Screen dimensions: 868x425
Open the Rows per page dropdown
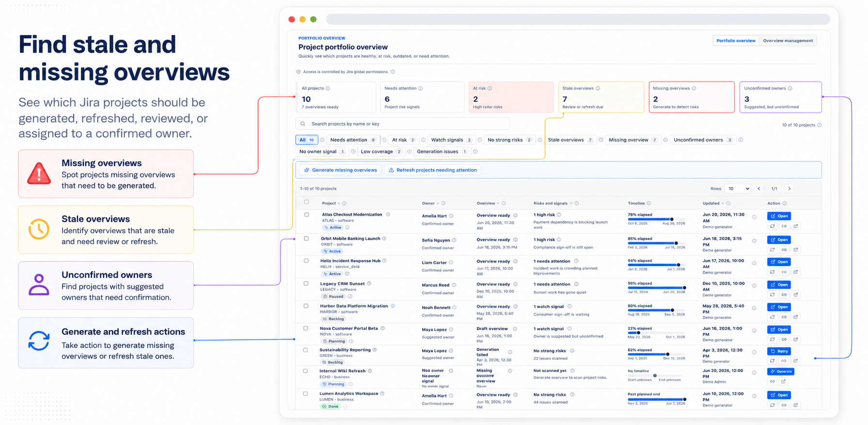(x=737, y=189)
